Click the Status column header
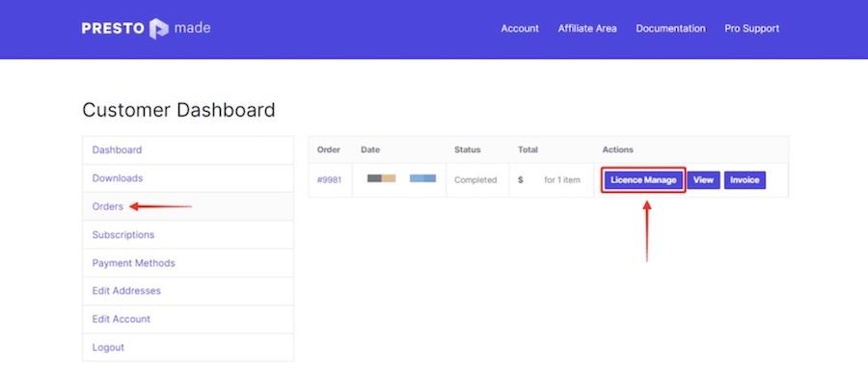868x372 pixels. [467, 150]
